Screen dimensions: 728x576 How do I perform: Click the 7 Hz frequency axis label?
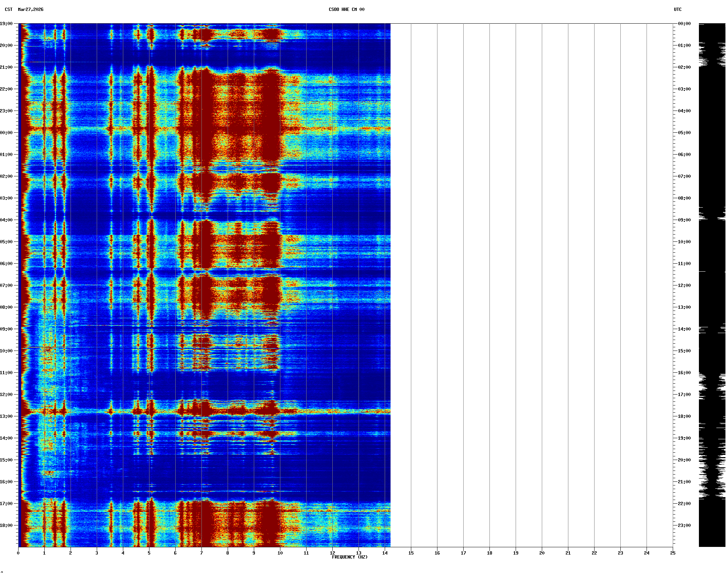tap(201, 553)
